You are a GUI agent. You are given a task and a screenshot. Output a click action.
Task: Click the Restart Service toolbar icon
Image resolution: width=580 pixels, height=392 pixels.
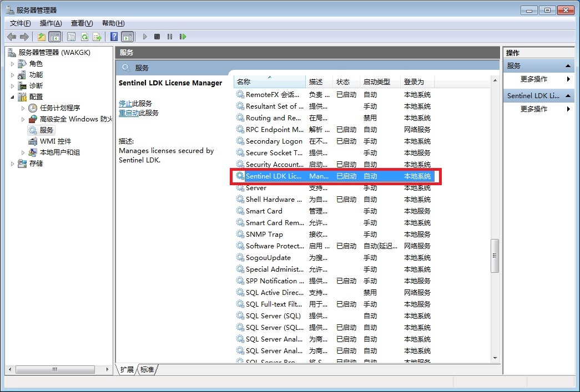(x=183, y=37)
